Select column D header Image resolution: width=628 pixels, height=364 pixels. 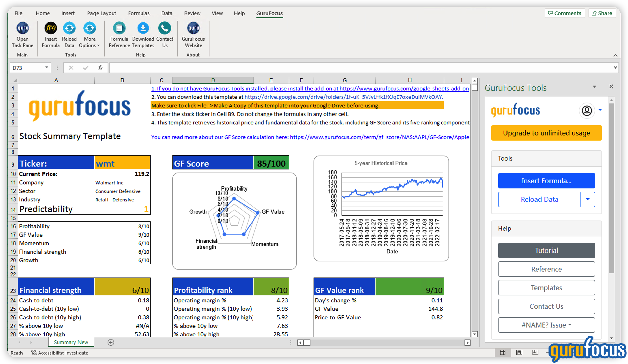pos(213,80)
